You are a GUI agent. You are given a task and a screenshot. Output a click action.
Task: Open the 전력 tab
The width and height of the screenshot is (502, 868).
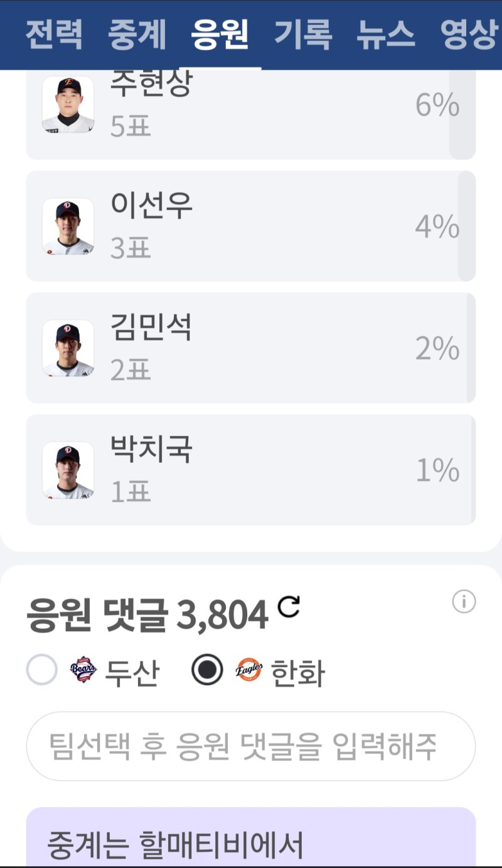54,35
